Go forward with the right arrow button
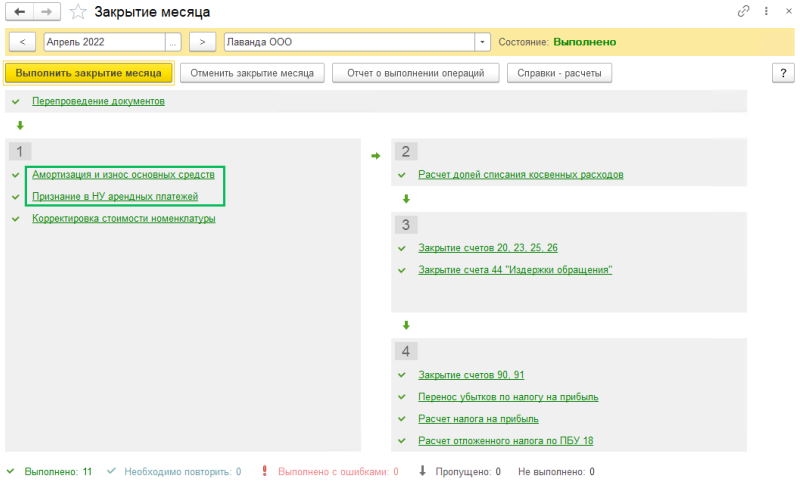This screenshot has width=800, height=485. click(x=47, y=12)
